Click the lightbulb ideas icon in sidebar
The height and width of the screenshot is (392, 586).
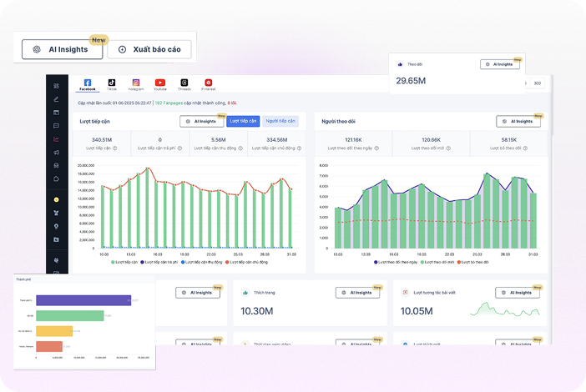56,226
